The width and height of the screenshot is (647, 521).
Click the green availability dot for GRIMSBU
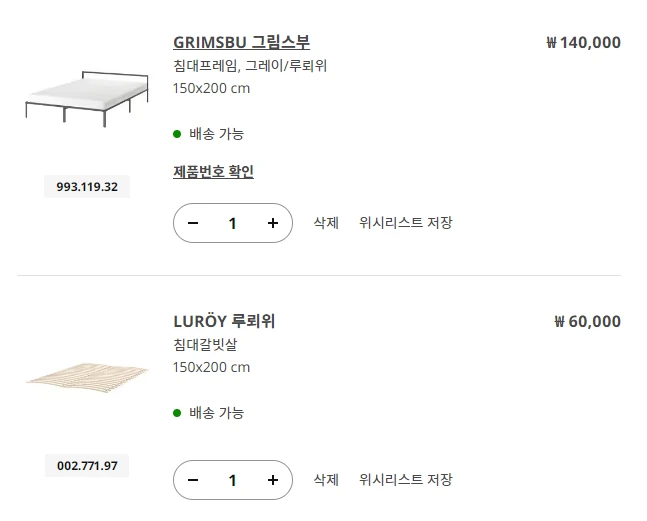coord(177,134)
